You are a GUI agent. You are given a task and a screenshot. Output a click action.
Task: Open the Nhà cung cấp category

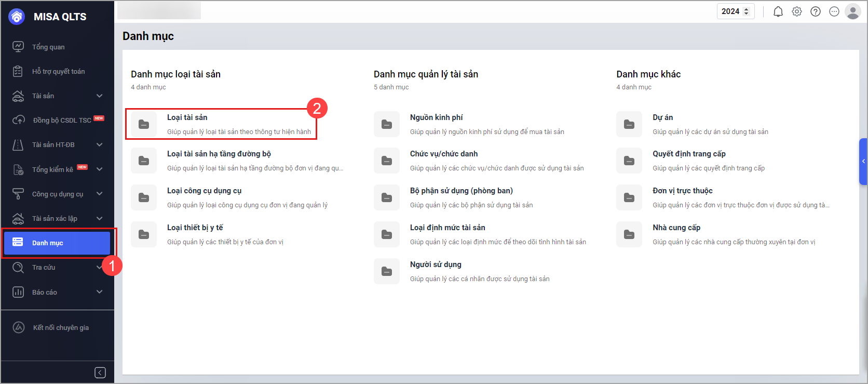click(716, 234)
